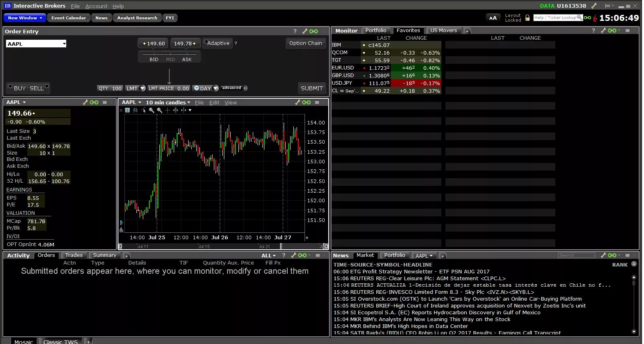Screen dimensions: 644x344
Task: Open the Event Calendar button
Action: tap(69, 18)
